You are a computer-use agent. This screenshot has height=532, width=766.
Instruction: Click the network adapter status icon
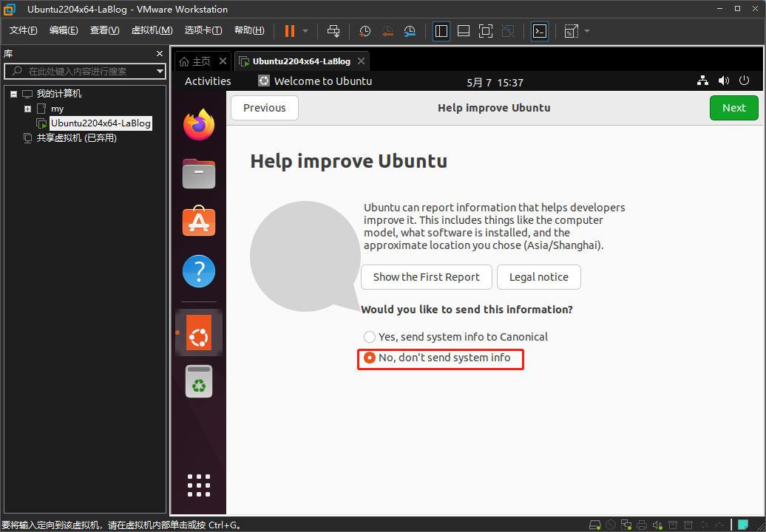[626, 525]
